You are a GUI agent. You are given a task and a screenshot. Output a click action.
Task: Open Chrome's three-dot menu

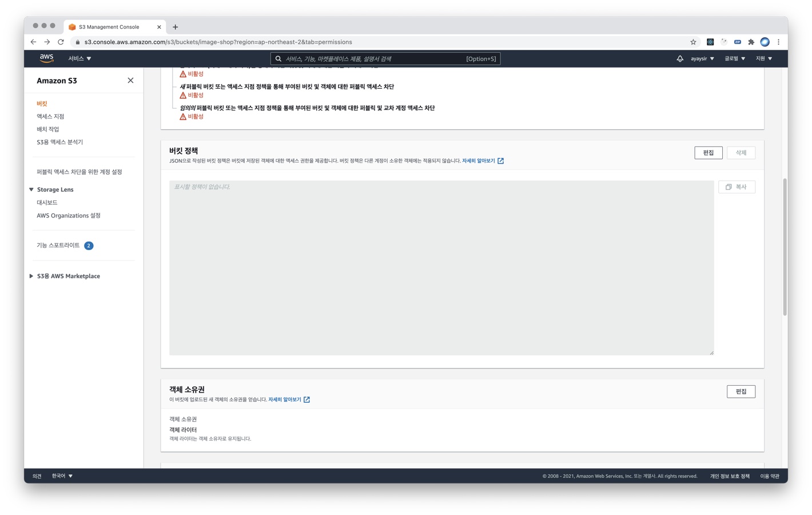click(778, 42)
